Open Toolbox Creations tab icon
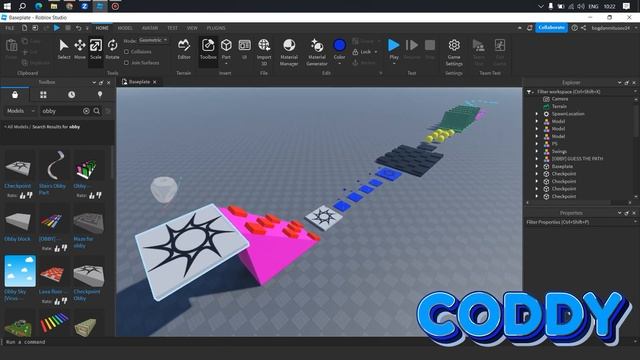This screenshot has width=640, height=360. coord(100,95)
